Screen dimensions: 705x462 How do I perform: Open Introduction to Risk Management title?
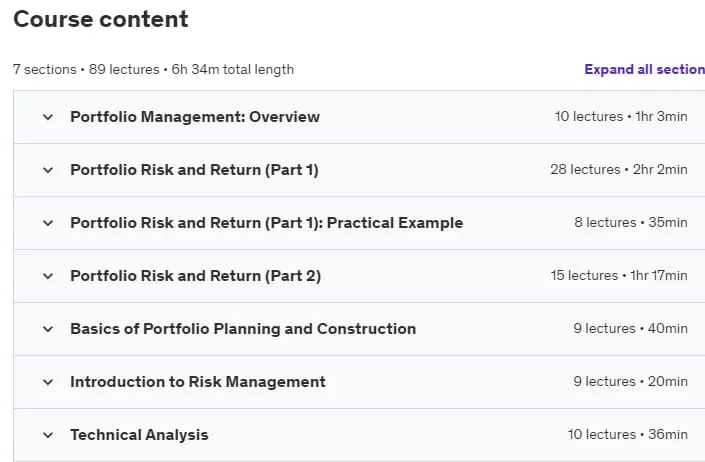pos(198,382)
